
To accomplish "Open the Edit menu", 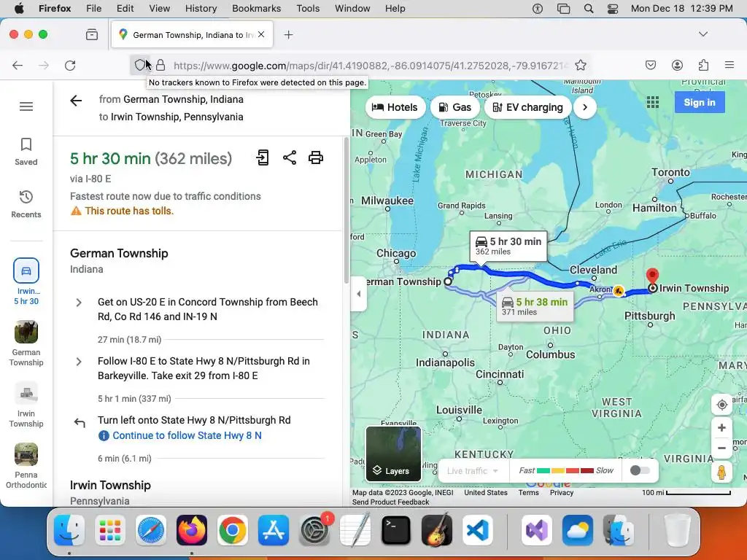I will tap(125, 9).
